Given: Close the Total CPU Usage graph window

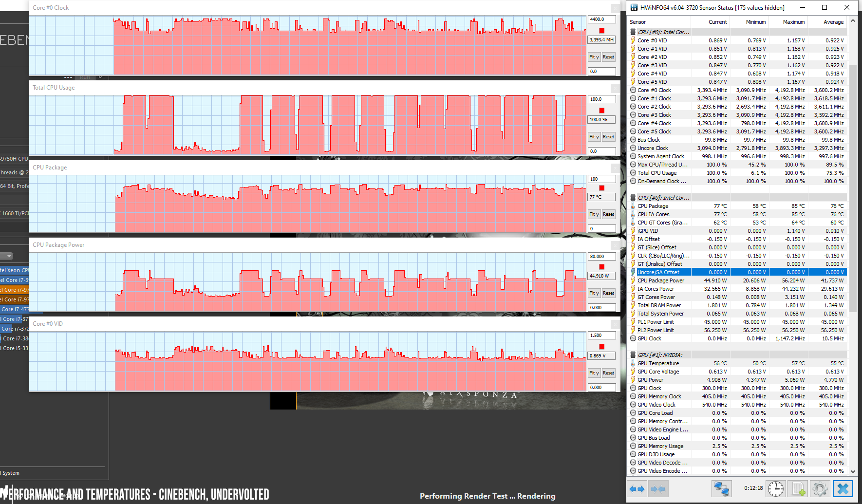Looking at the screenshot, I should (615, 88).
